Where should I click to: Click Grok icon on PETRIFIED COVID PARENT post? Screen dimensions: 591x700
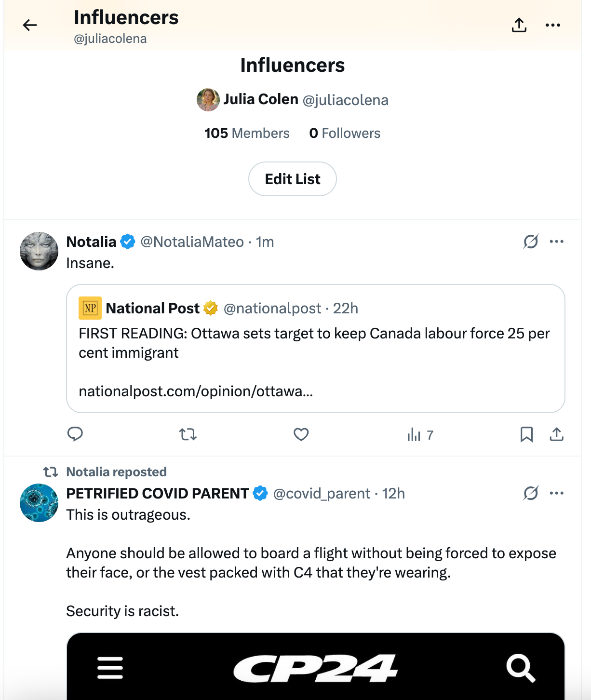531,493
